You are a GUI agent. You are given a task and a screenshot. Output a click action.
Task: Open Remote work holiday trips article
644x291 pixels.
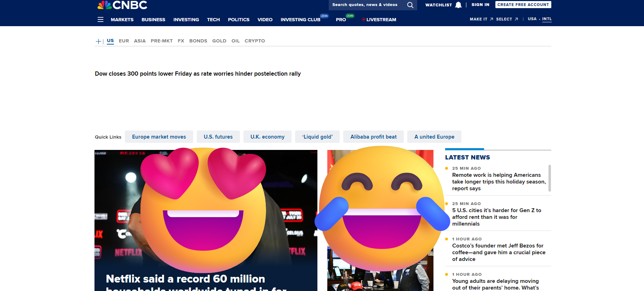tap(499, 182)
